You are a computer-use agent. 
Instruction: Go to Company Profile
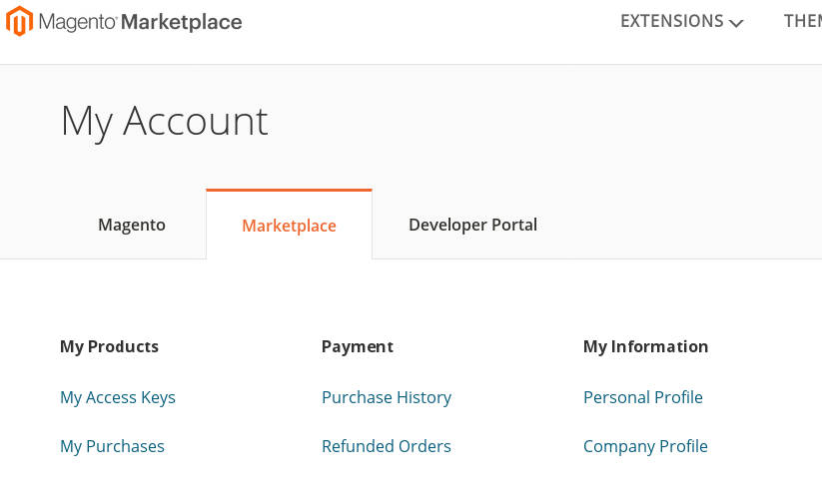click(645, 446)
